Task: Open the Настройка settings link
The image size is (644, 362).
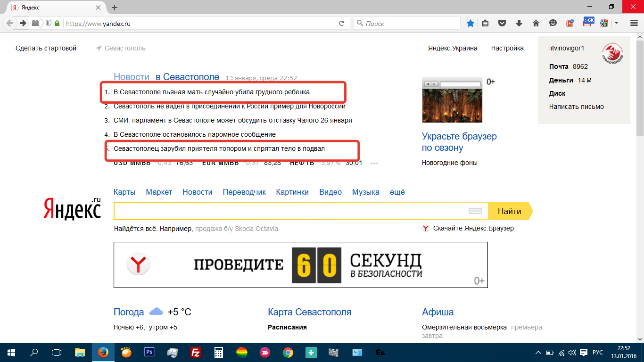Action: pyautogui.click(x=507, y=48)
